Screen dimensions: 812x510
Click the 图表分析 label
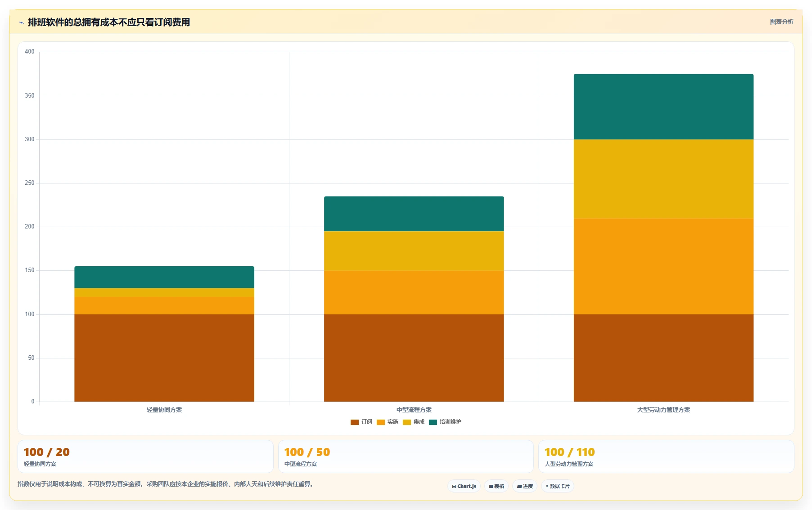(781, 22)
